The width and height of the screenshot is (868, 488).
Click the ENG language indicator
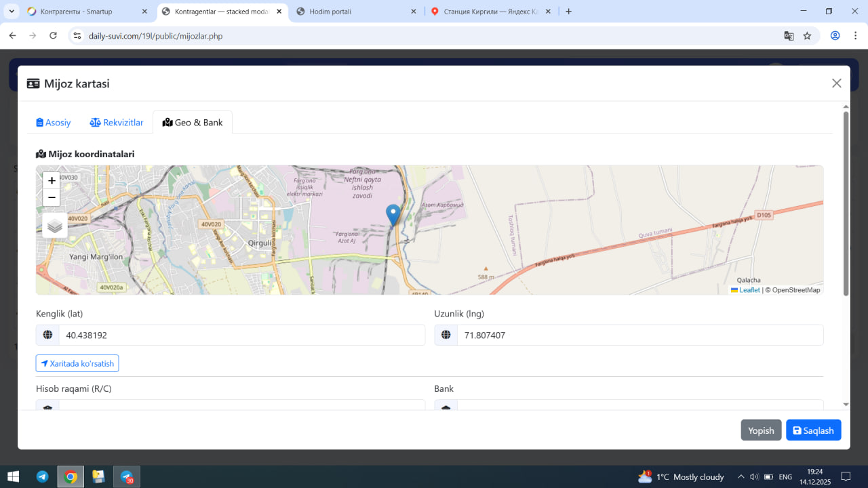[x=785, y=476]
